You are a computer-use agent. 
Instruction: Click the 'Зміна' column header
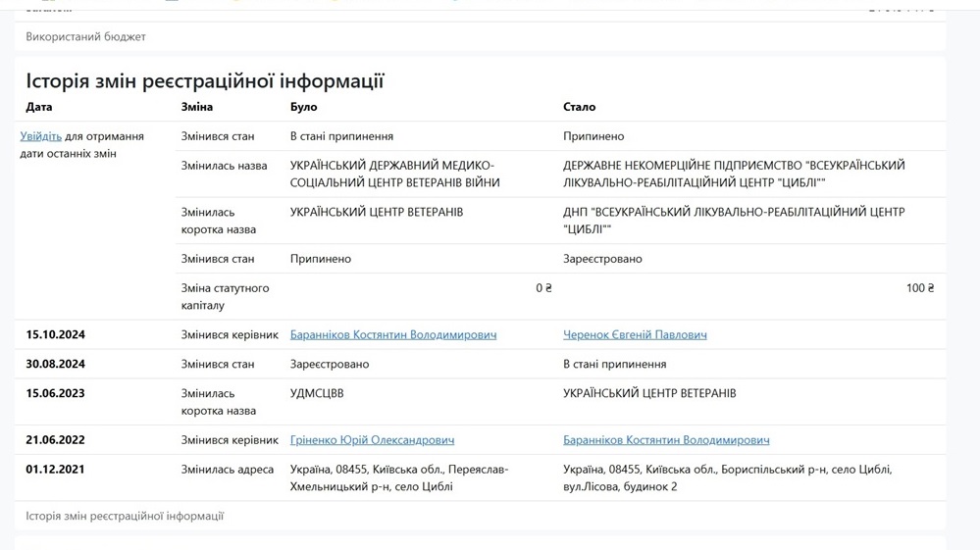(x=197, y=107)
